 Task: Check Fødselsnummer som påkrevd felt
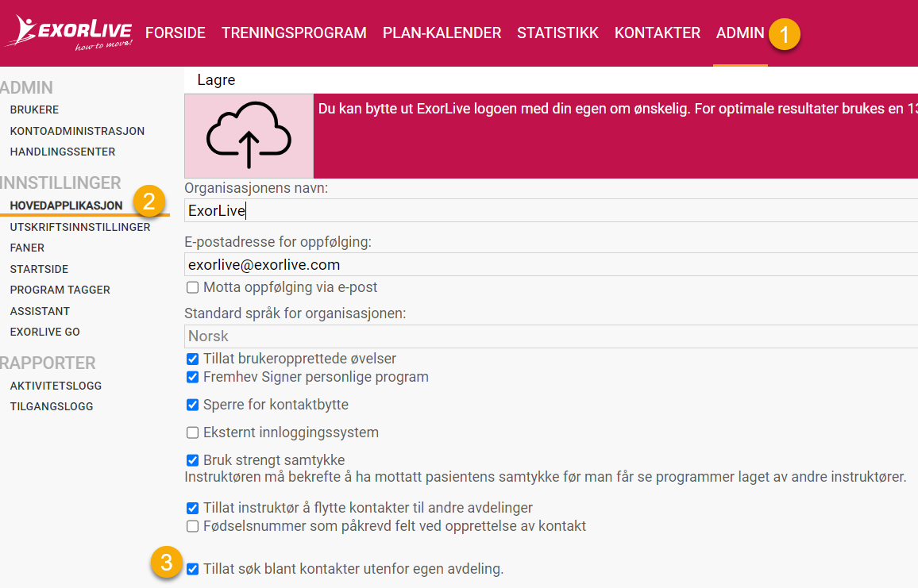point(193,527)
